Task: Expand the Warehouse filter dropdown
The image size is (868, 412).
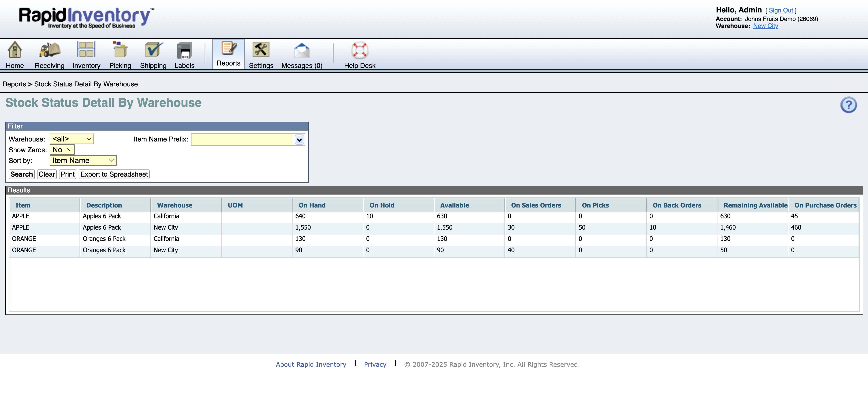Action: [x=72, y=139]
